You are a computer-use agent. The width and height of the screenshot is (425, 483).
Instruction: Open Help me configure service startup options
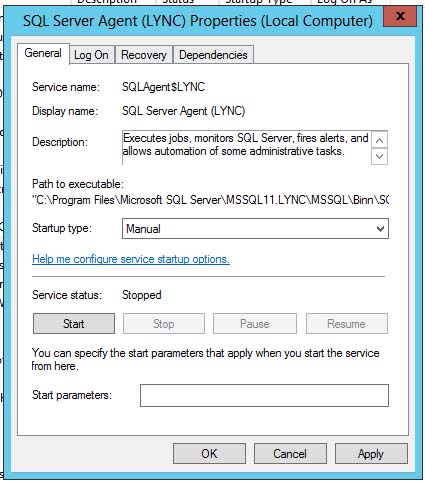(131, 259)
